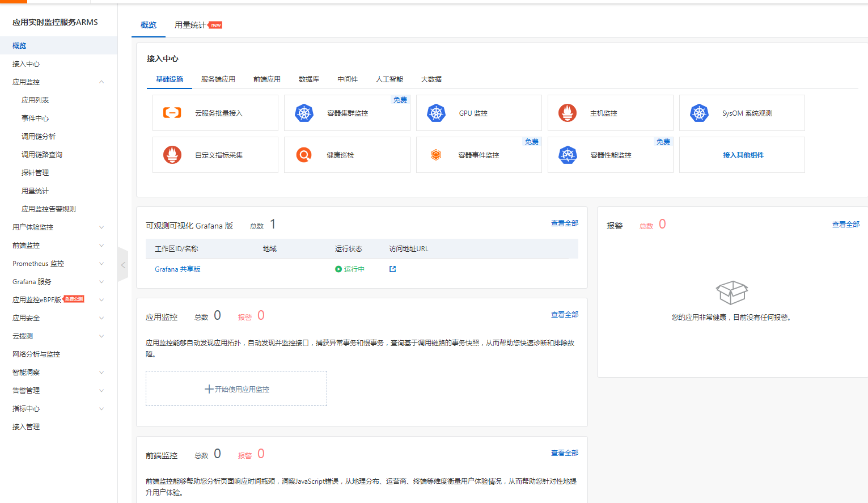Expand 应用监控eBPF版 sidebar group

point(101,300)
